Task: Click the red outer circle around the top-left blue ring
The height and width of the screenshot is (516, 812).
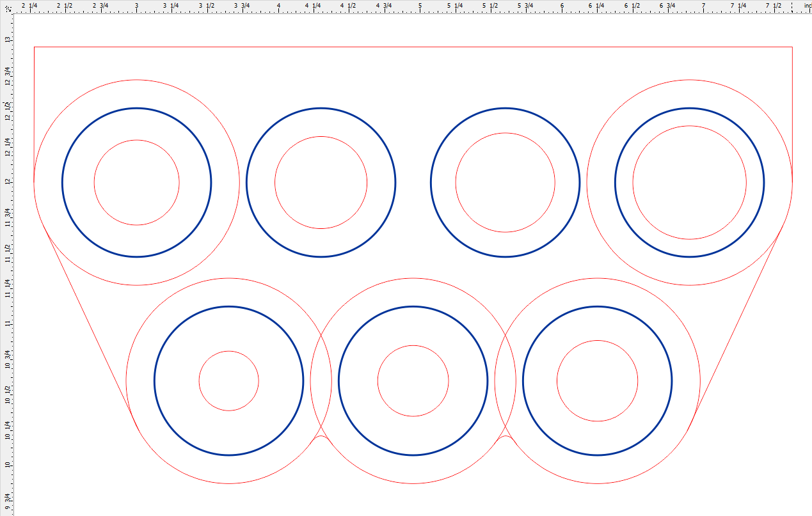Action: (136, 79)
